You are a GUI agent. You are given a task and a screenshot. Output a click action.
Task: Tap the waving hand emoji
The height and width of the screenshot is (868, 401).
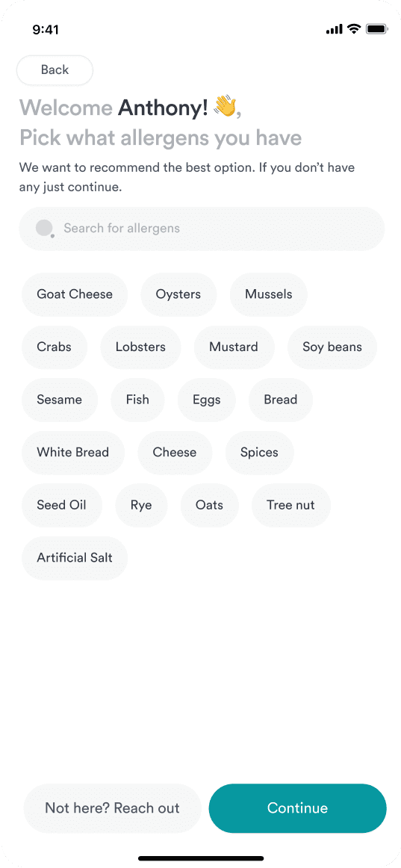[x=225, y=106]
